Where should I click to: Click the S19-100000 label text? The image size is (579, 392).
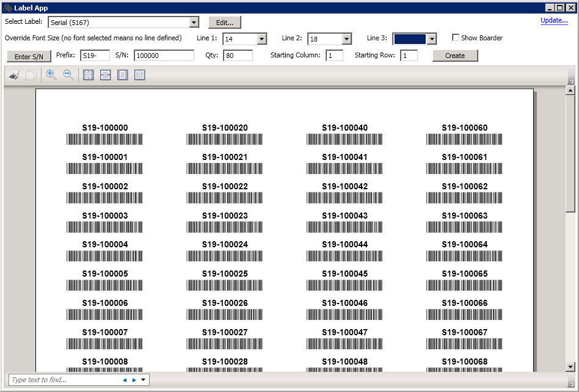coord(105,128)
